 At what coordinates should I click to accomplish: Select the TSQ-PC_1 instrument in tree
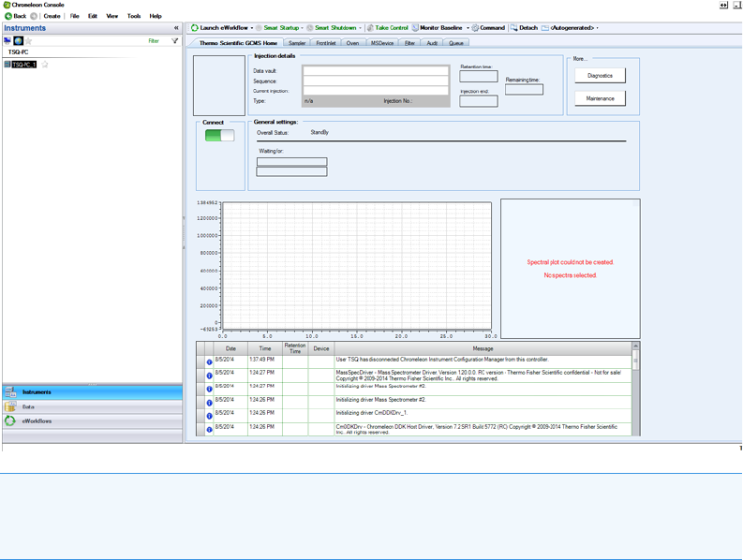(23, 65)
